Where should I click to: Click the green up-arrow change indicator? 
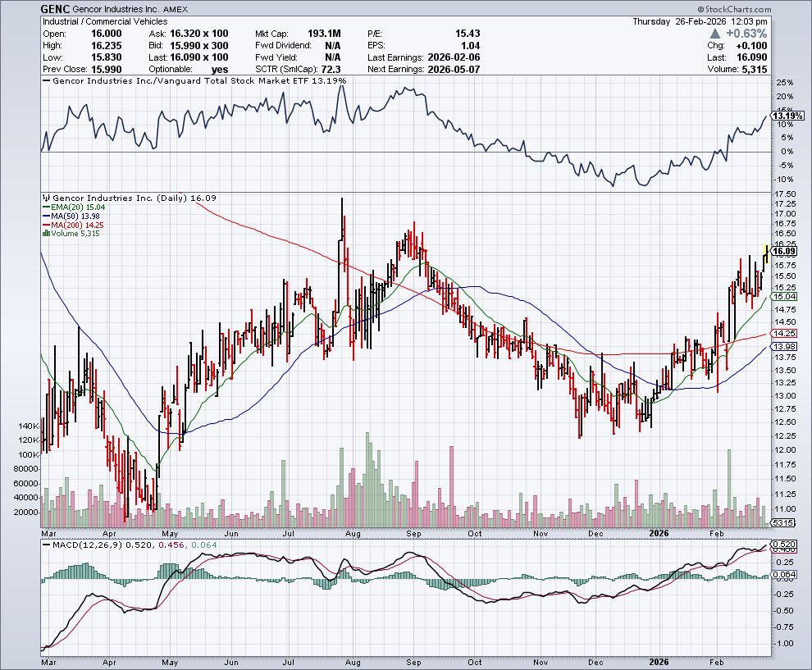tap(714, 34)
